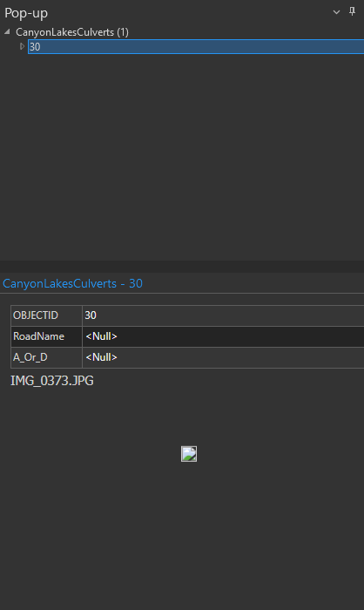Open the Pop-up pane options chevron

point(336,12)
